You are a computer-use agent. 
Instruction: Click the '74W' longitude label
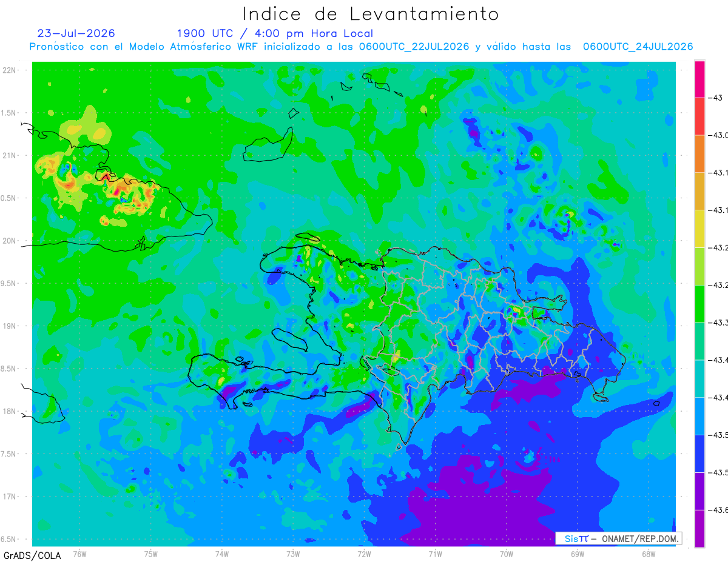[222, 554]
